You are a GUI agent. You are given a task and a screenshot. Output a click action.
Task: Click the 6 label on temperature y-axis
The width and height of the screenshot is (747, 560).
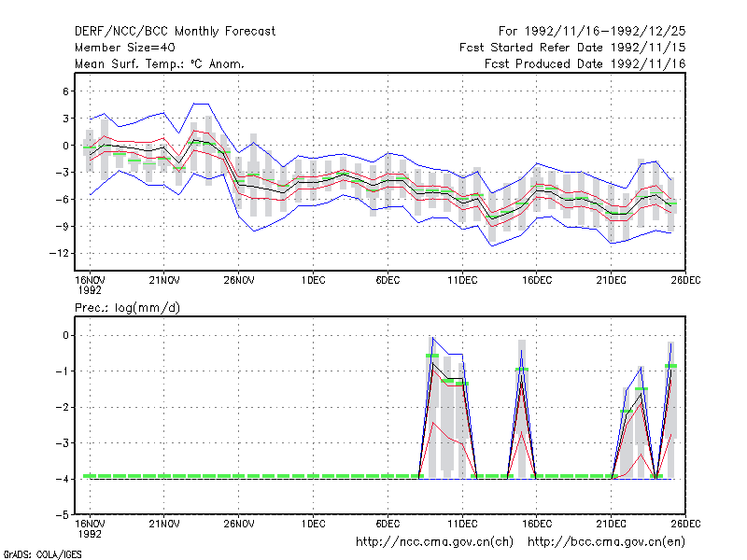tap(65, 91)
